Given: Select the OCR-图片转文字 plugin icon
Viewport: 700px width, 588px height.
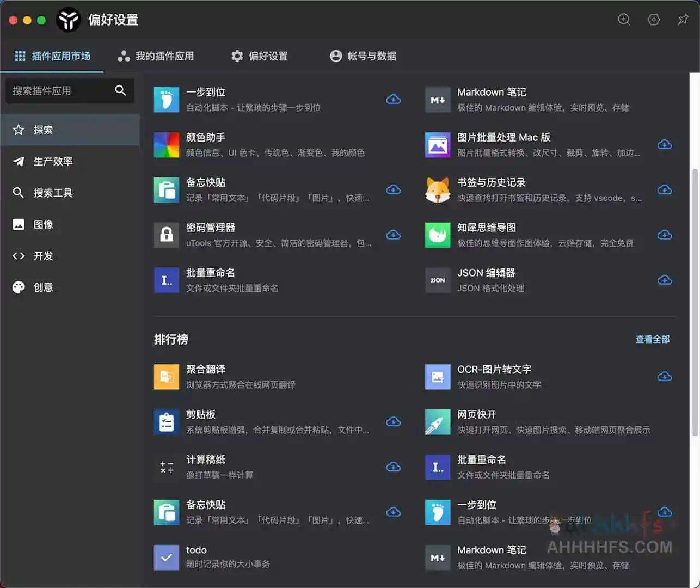Looking at the screenshot, I should tap(438, 376).
